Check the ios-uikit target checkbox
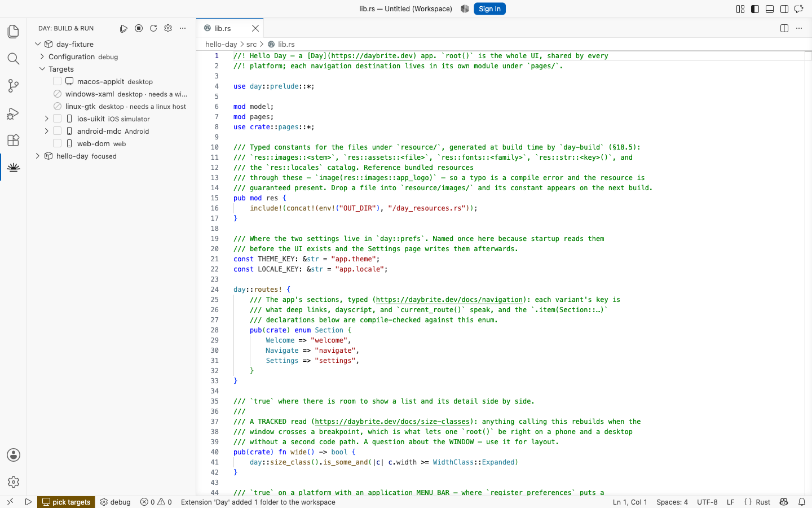Viewport: 812px width, 508px height. [58, 119]
